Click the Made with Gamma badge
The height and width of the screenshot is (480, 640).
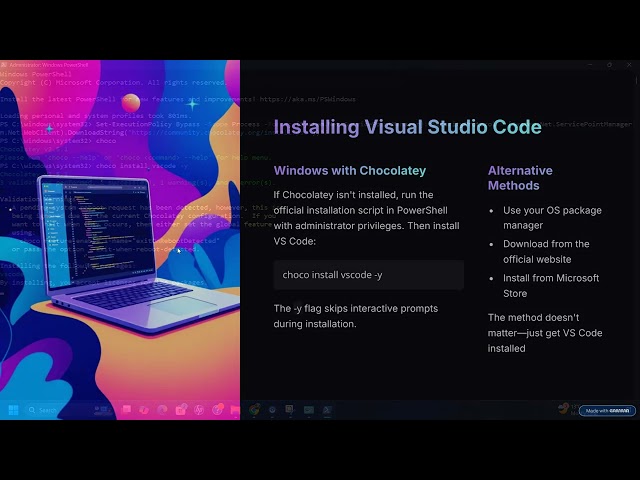pyautogui.click(x=607, y=411)
